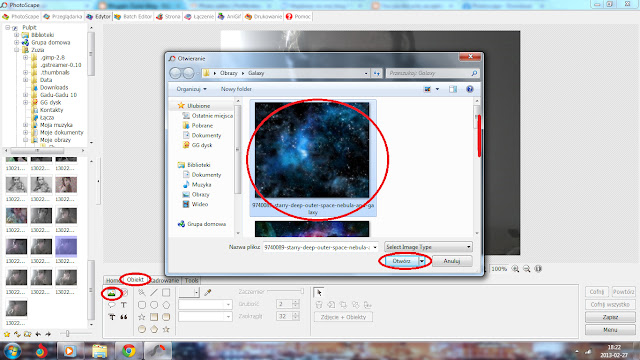The width and height of the screenshot is (640, 360).
Task: Select Downloads folder in the tree
Action: 54,87
